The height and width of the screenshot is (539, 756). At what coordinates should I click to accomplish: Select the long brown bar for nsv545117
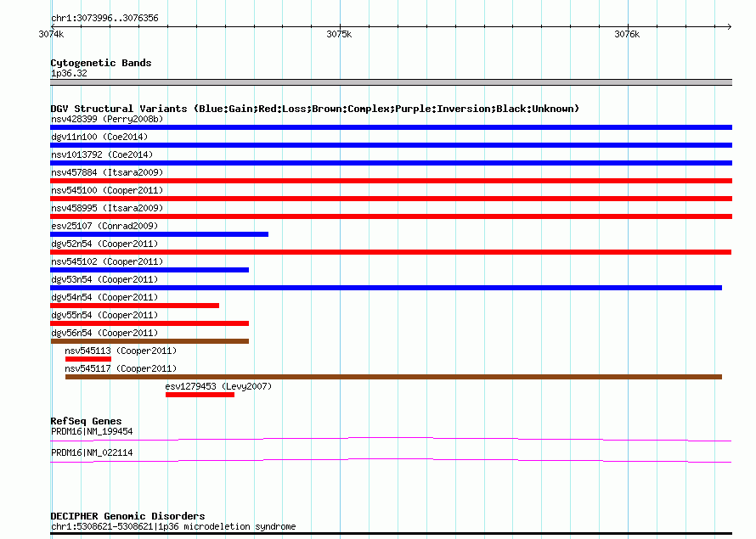(x=393, y=377)
